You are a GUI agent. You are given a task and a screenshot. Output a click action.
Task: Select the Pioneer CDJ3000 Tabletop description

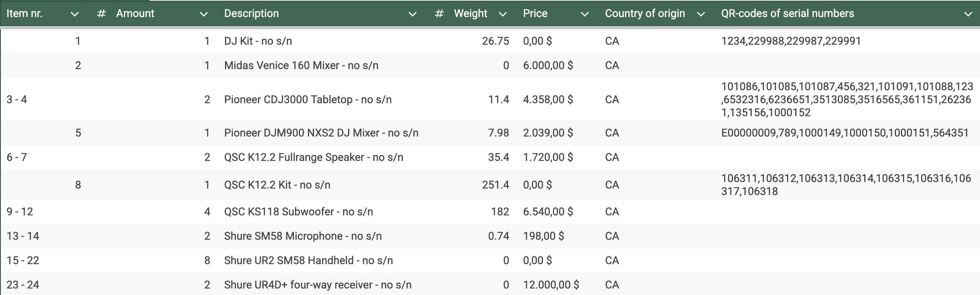tap(308, 100)
